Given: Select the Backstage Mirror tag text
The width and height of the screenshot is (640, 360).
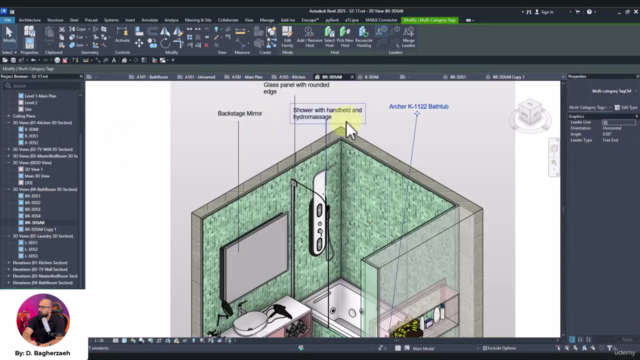Looking at the screenshot, I should coord(240,113).
